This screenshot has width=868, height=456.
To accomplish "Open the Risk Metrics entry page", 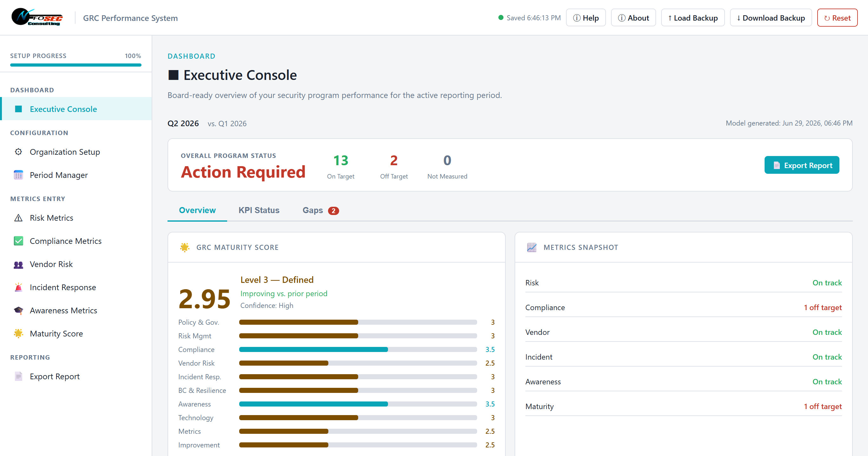I will (76, 218).
